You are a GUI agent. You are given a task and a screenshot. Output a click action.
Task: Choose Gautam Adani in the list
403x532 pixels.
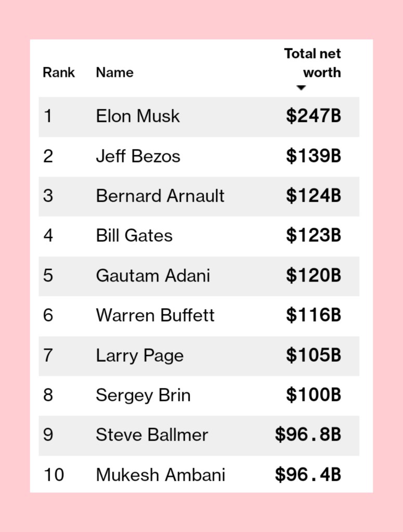coord(153,276)
